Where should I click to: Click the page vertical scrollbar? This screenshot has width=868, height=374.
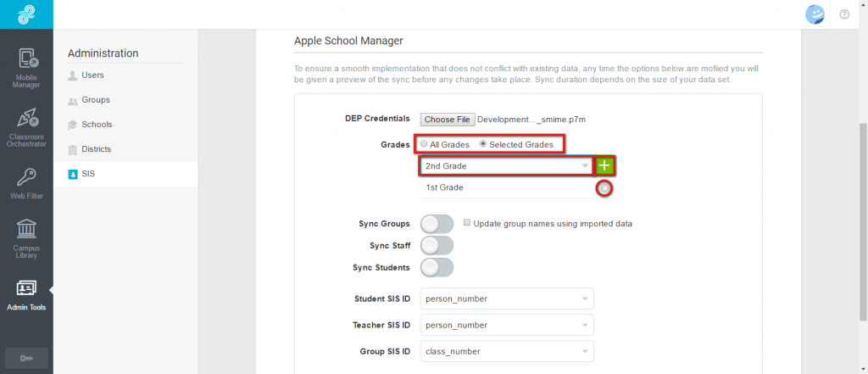tap(863, 221)
